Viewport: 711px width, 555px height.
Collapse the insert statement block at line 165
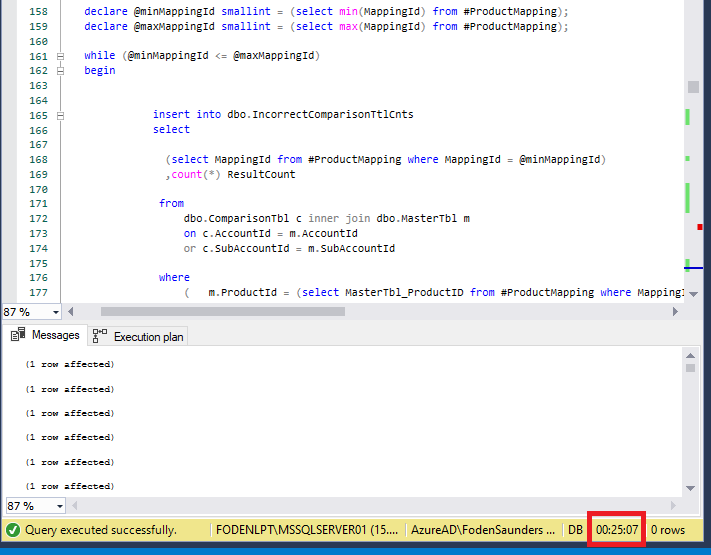62,115
